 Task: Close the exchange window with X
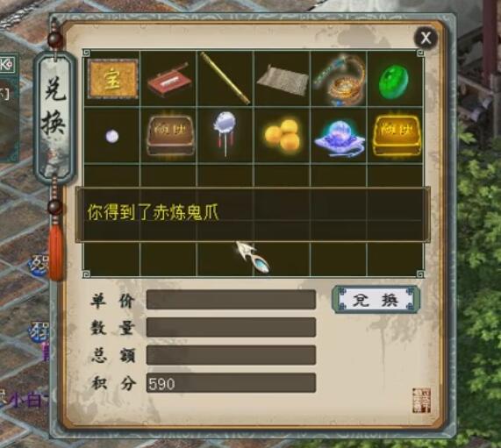pyautogui.click(x=426, y=38)
